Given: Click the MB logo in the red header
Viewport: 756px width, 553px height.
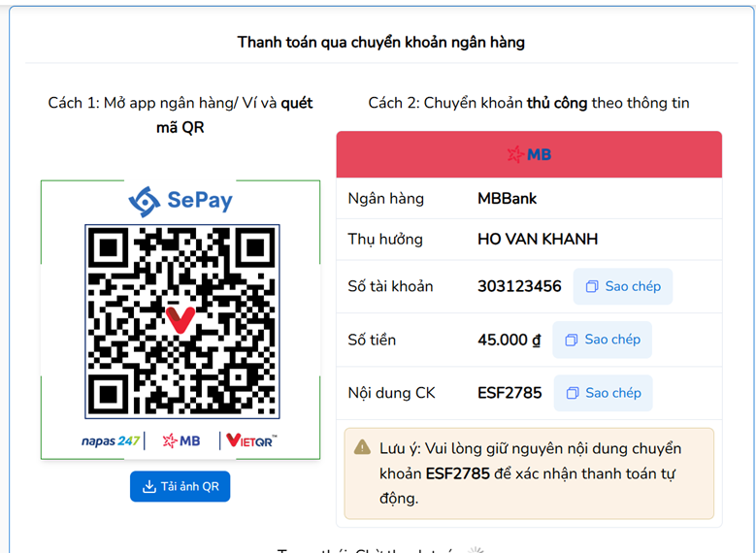Looking at the screenshot, I should point(529,155).
